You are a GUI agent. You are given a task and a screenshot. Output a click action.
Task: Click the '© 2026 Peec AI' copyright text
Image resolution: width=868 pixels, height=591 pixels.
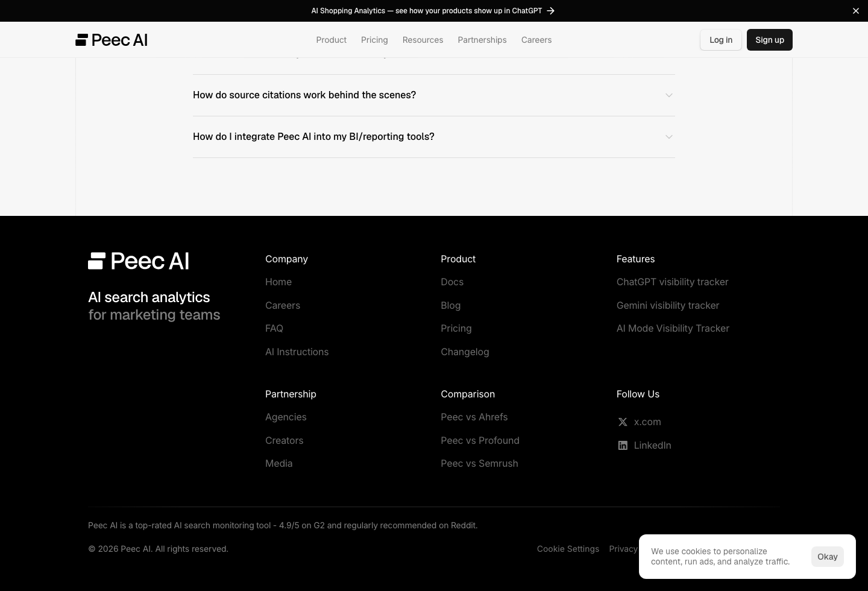pos(158,549)
